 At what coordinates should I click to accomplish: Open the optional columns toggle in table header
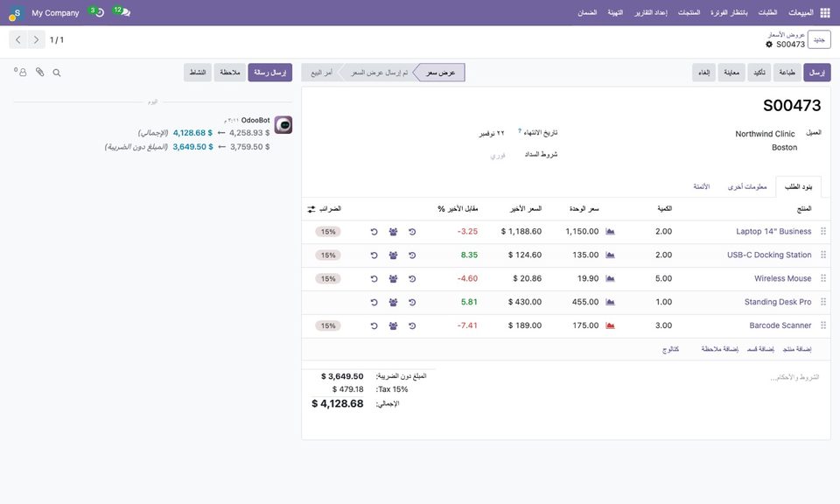coord(311,209)
